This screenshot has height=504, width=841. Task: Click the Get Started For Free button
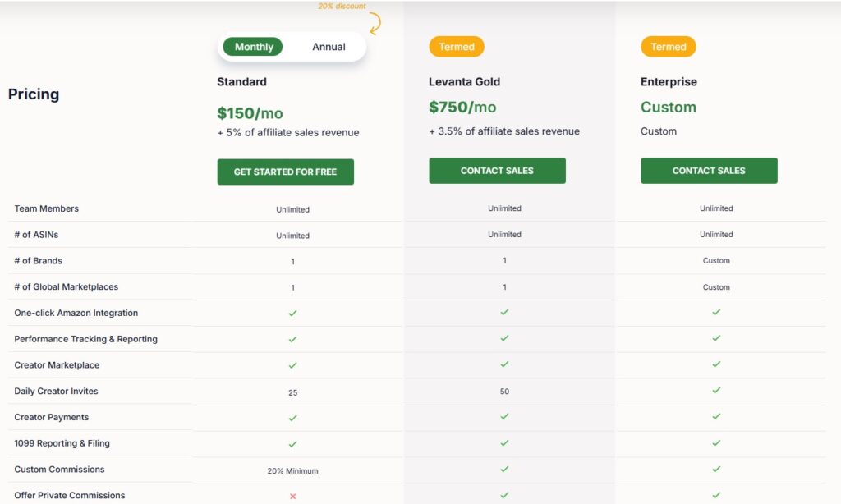pyautogui.click(x=285, y=172)
